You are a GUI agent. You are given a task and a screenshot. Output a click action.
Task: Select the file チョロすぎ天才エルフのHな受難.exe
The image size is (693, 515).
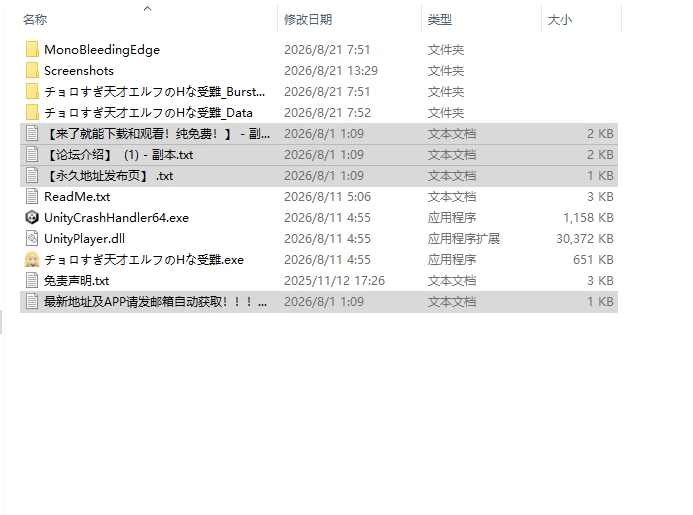[144, 260]
